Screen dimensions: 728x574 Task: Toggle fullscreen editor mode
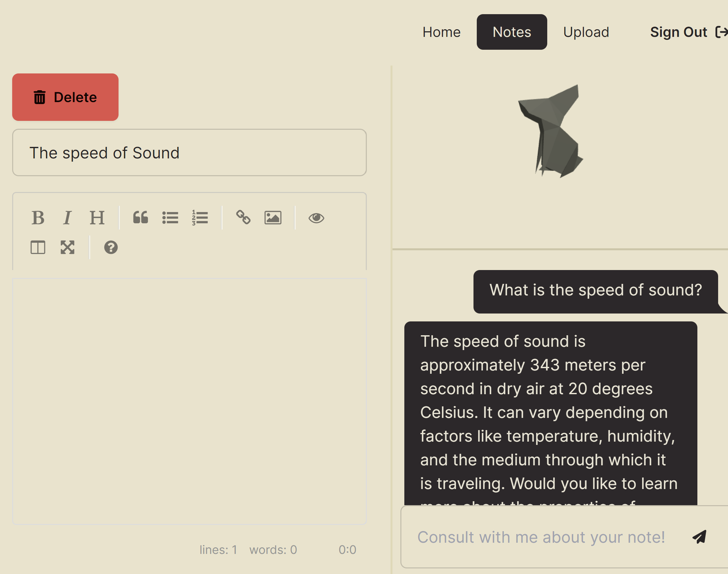coord(67,247)
